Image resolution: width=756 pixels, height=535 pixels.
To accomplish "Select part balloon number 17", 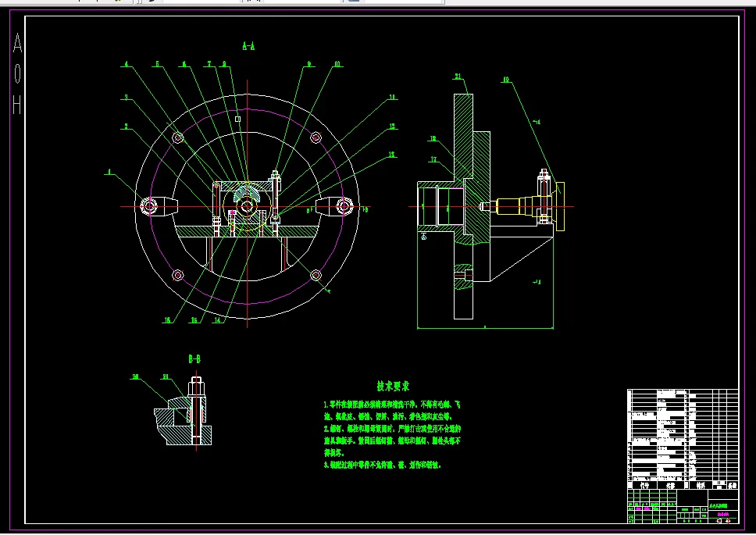I will 434,159.
